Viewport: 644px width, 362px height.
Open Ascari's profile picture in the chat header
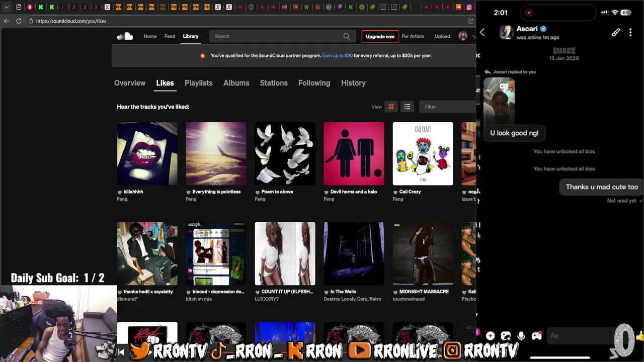pos(506,33)
